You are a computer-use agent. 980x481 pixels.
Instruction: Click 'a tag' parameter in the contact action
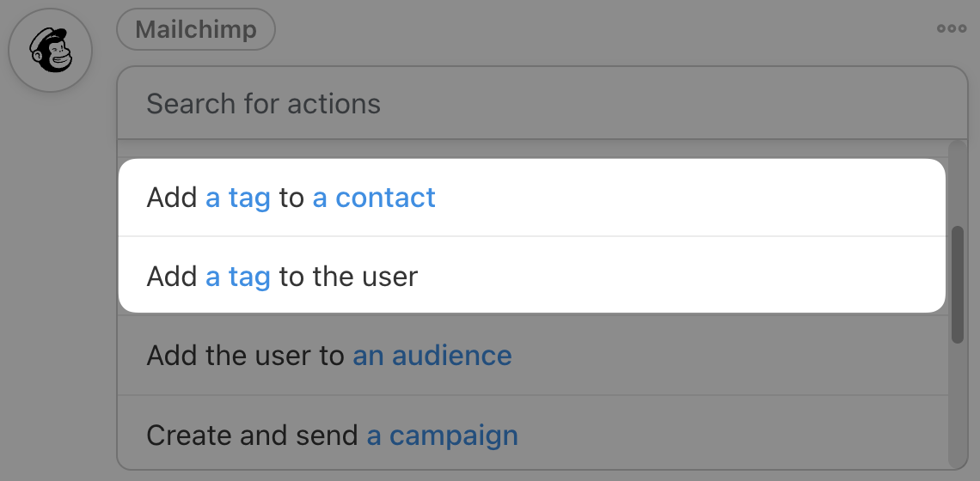pos(238,198)
